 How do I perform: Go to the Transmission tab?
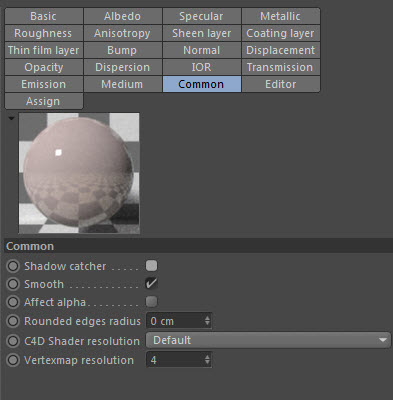coord(280,67)
